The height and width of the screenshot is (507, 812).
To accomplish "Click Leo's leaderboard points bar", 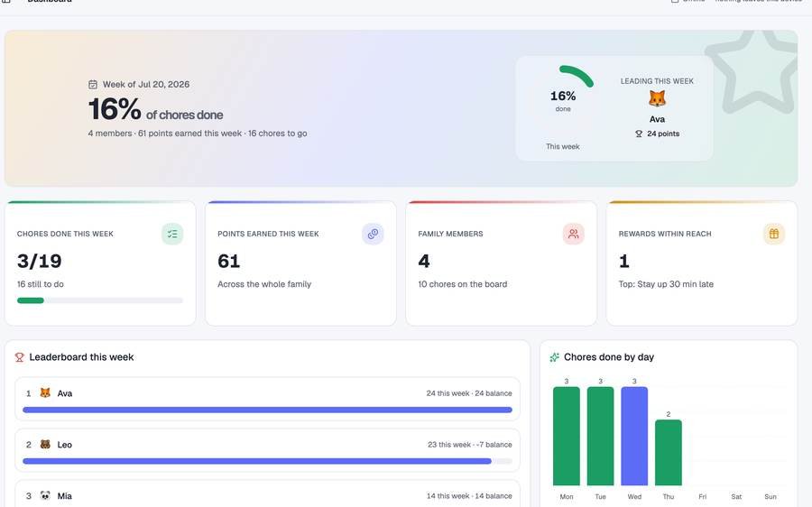I will click(x=267, y=461).
